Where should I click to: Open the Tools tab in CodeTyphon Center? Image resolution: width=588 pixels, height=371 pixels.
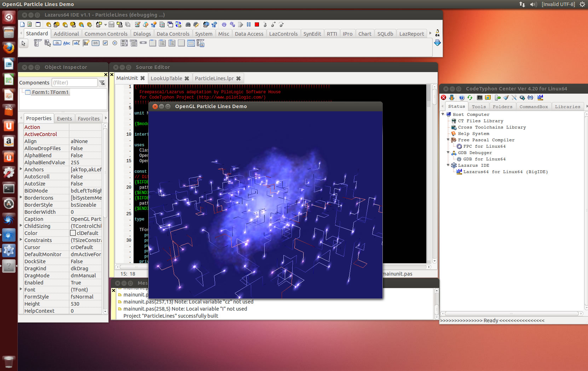click(479, 107)
